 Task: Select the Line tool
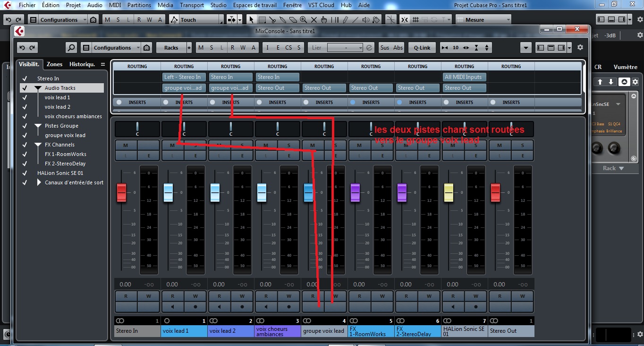click(356, 20)
